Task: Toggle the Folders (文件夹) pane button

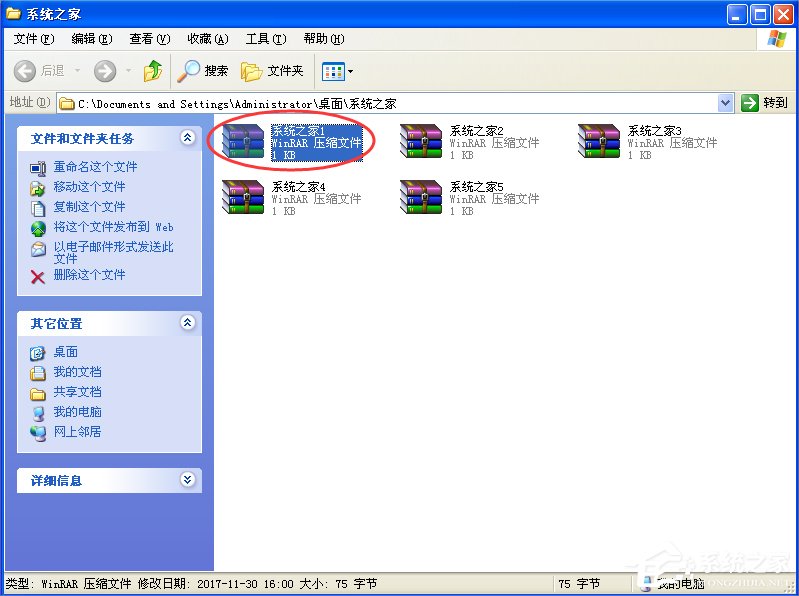Action: pos(272,71)
